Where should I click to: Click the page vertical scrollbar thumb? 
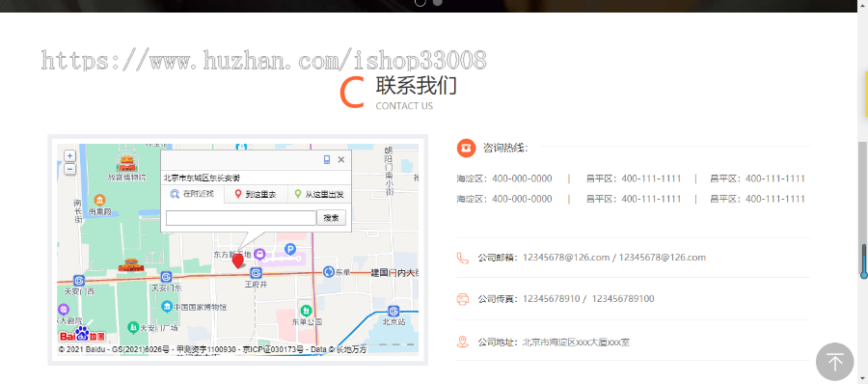[863, 207]
